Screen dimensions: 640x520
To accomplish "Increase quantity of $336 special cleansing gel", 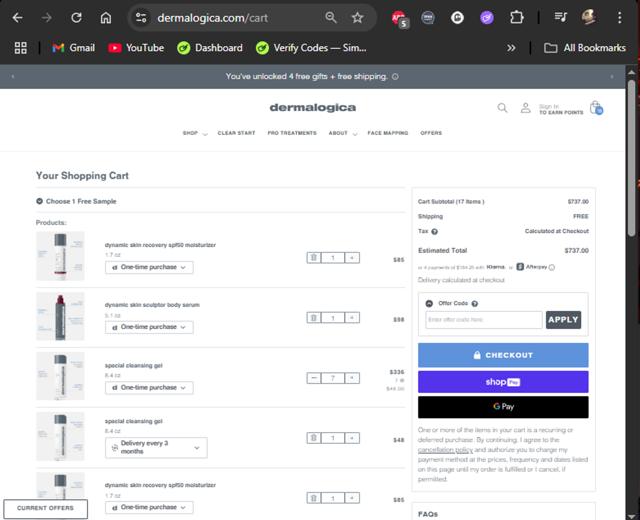I will pos(352,378).
